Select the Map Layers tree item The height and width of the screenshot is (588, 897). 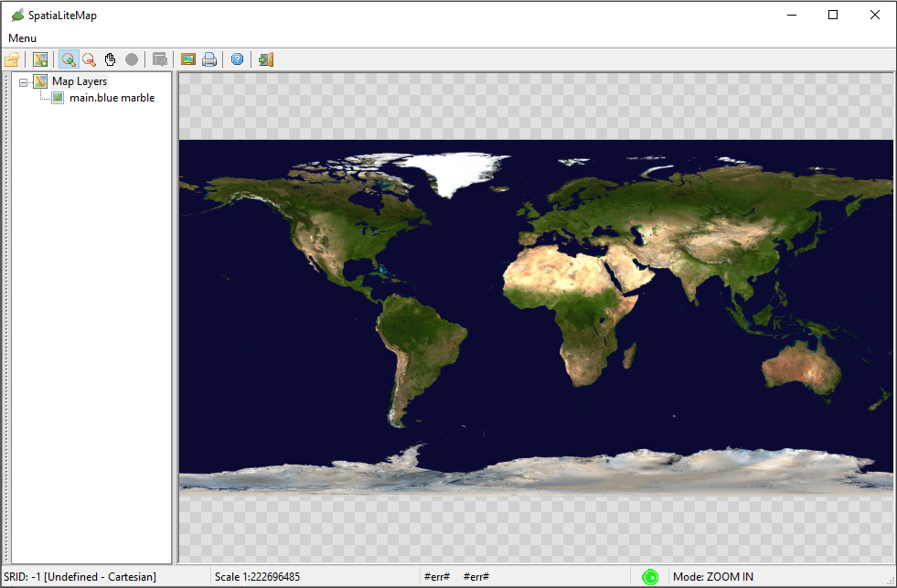pyautogui.click(x=80, y=81)
